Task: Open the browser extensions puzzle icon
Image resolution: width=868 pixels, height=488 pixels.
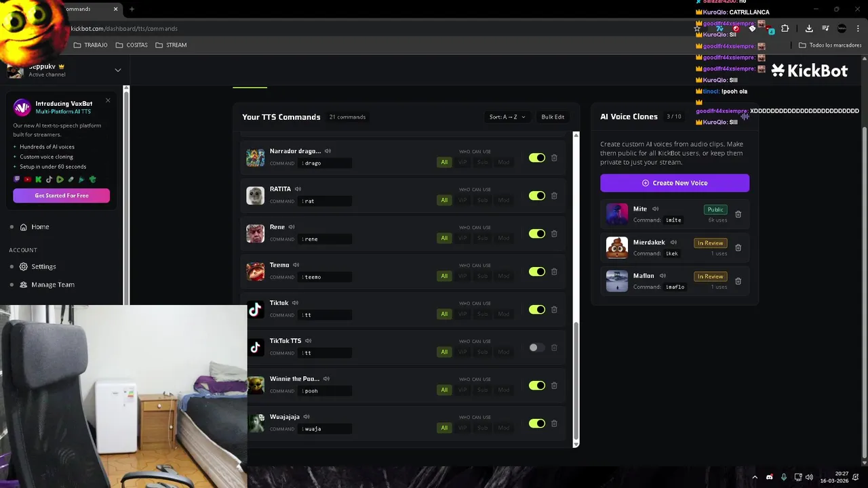Action: tap(785, 28)
